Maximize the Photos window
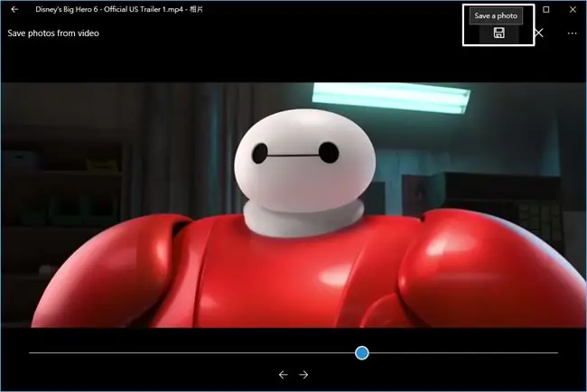This screenshot has height=392, width=587. coord(546,9)
